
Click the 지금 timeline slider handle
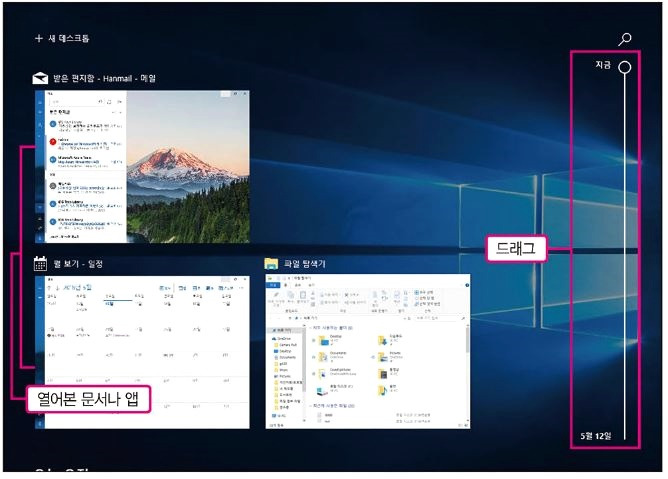[x=625, y=67]
